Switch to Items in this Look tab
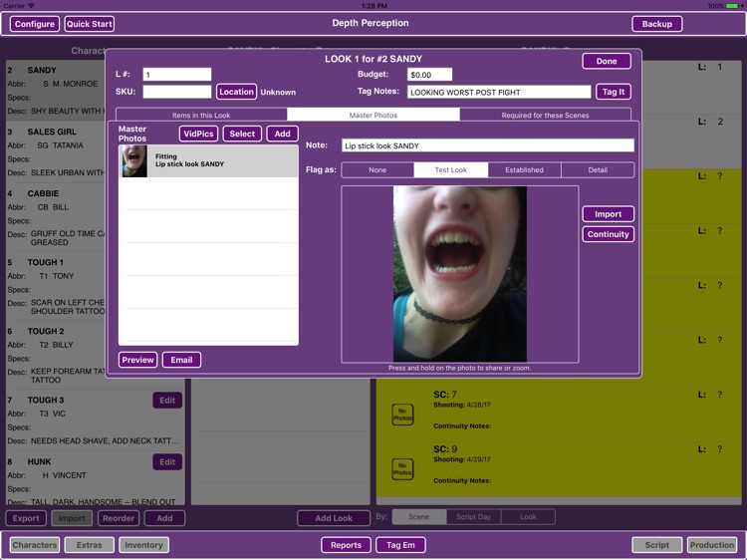 201,115
